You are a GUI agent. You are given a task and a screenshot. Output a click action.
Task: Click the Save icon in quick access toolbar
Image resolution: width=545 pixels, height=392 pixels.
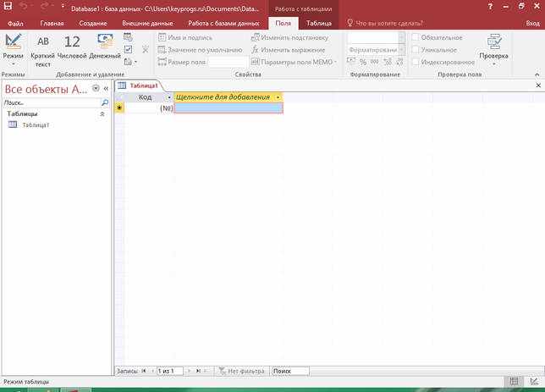click(x=8, y=6)
